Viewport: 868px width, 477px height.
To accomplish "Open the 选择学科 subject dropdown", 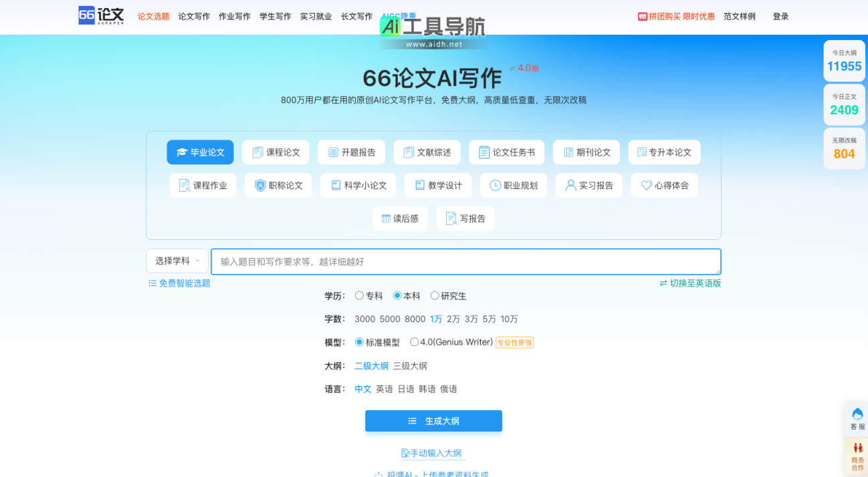I will 177,261.
